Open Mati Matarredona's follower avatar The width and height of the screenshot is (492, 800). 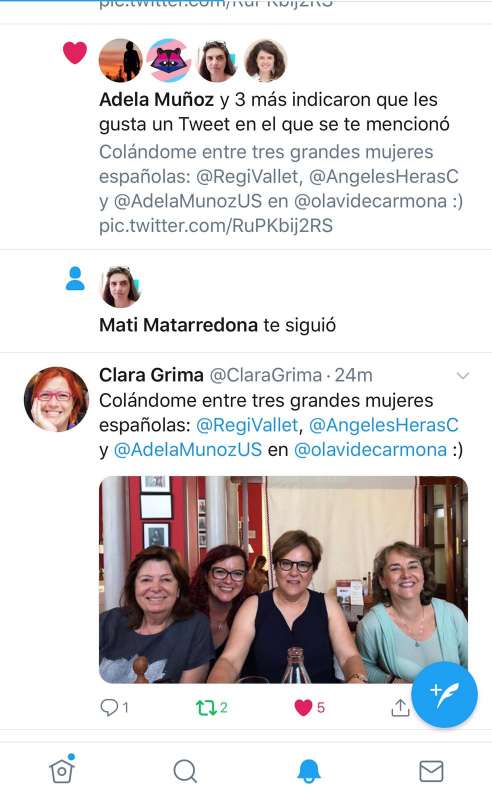(x=120, y=287)
